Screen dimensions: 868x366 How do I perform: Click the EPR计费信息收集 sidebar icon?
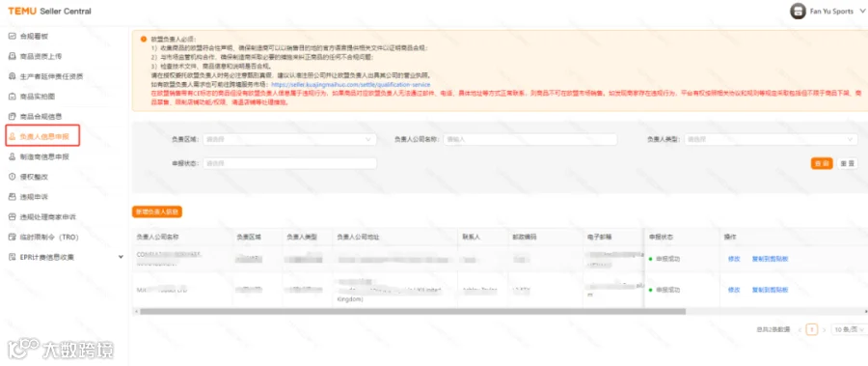pos(13,257)
